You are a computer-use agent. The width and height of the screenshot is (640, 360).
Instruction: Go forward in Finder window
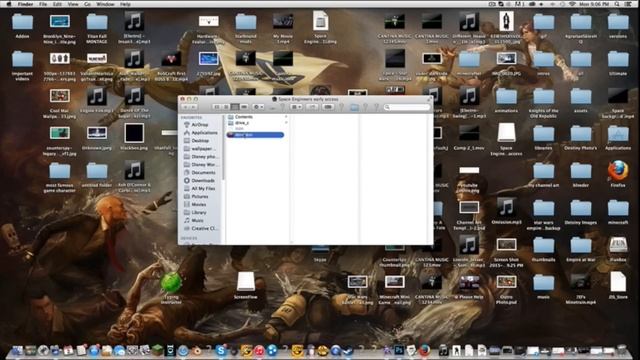pos(193,107)
